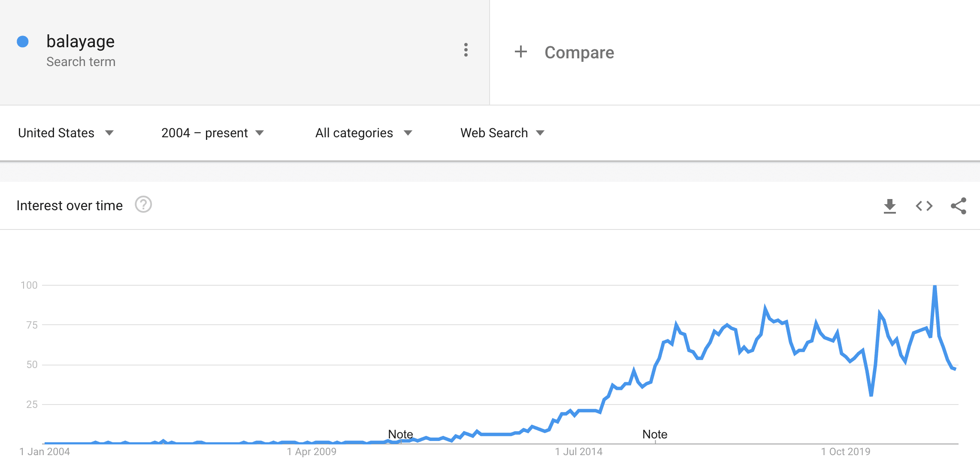
Task: Click the Note marker near 2011
Action: pyautogui.click(x=400, y=434)
